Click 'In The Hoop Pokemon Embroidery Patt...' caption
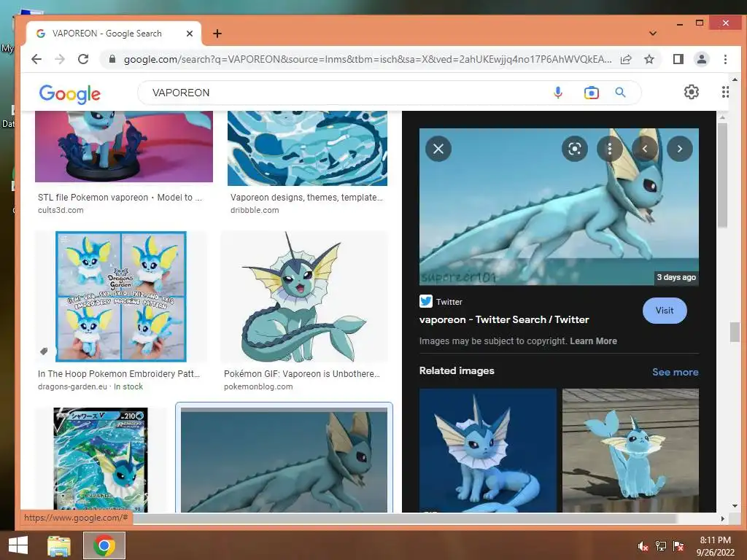This screenshot has height=560, width=747. tap(119, 374)
